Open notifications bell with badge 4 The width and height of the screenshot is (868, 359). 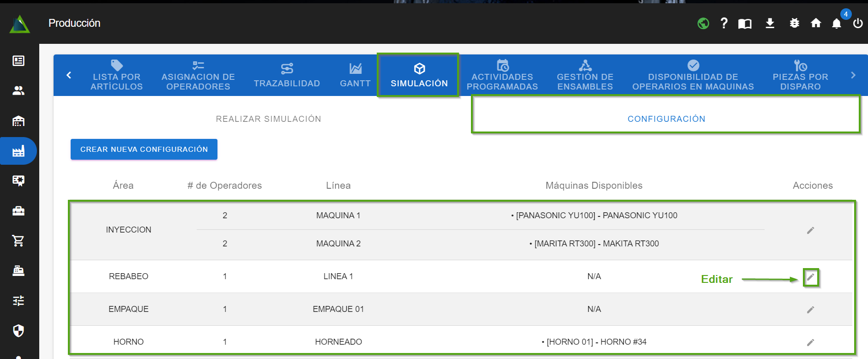click(837, 24)
